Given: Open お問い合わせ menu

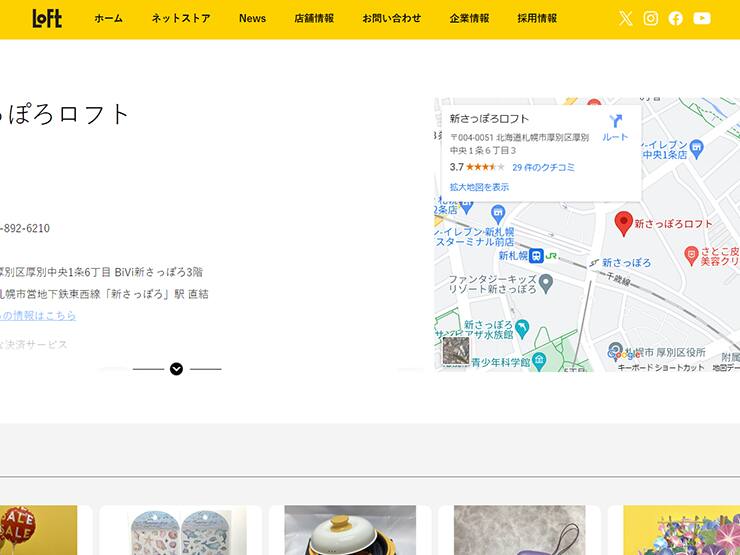Looking at the screenshot, I should click(x=392, y=18).
